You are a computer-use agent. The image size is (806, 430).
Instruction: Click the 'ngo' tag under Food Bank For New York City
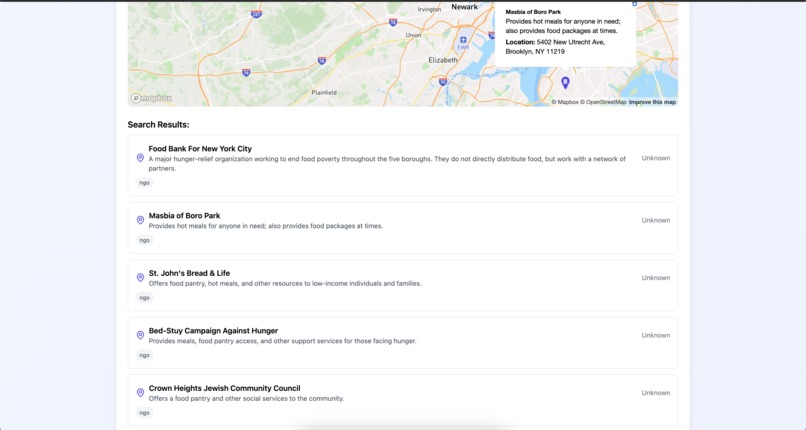[x=144, y=183]
